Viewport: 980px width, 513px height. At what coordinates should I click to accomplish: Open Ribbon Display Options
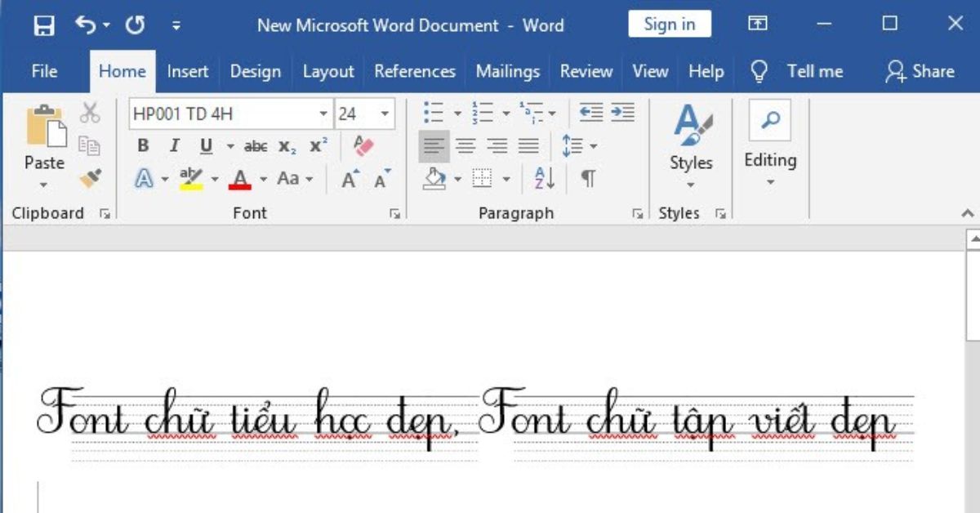(x=758, y=25)
